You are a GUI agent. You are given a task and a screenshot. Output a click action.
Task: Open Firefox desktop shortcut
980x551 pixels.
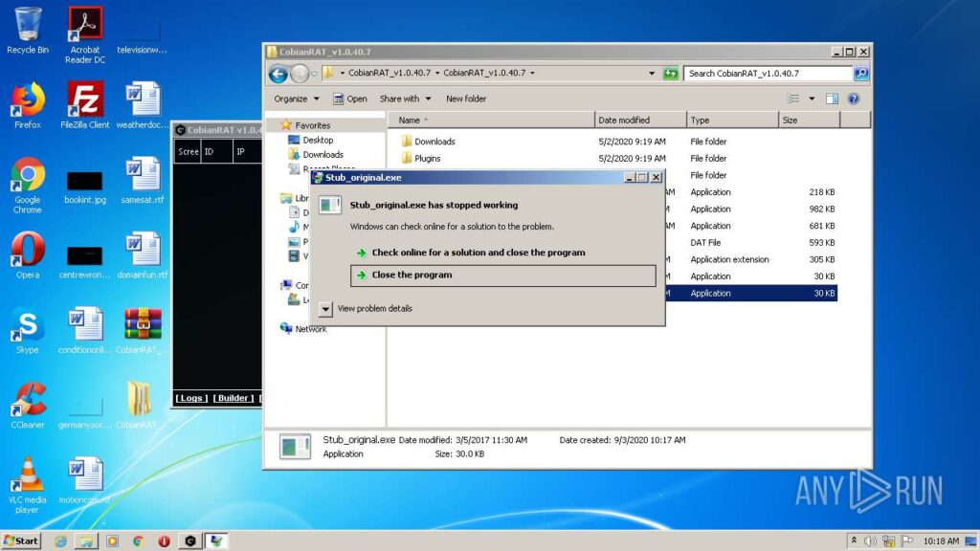coord(28,105)
